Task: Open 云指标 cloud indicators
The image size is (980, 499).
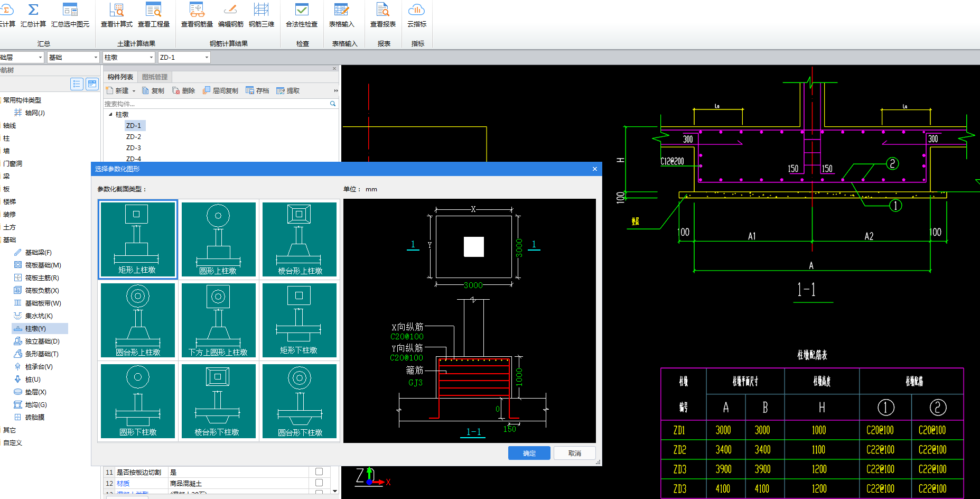Action: (x=417, y=15)
